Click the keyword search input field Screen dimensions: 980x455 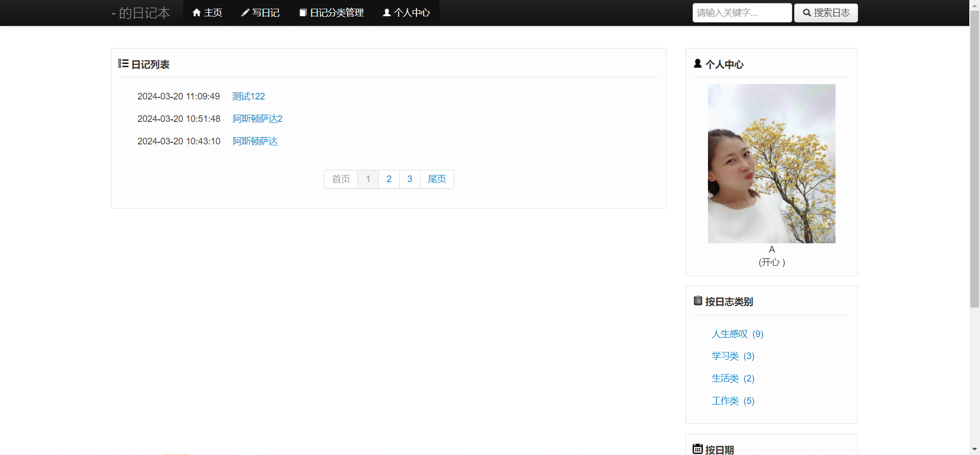742,13
